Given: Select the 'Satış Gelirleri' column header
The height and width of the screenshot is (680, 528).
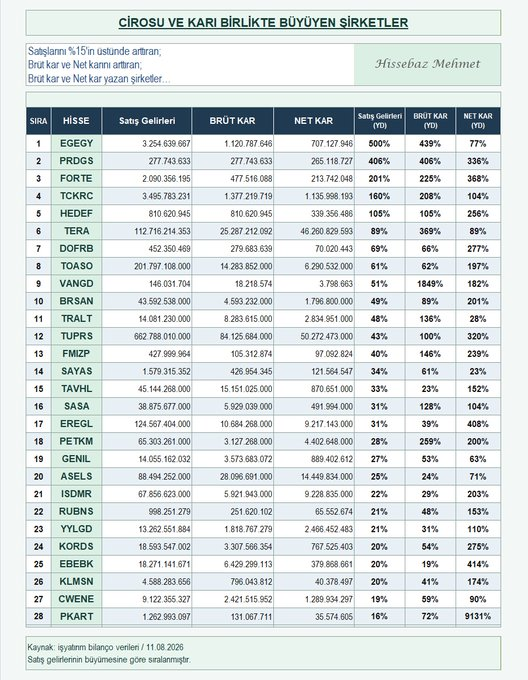Looking at the screenshot, I should pos(147,121).
